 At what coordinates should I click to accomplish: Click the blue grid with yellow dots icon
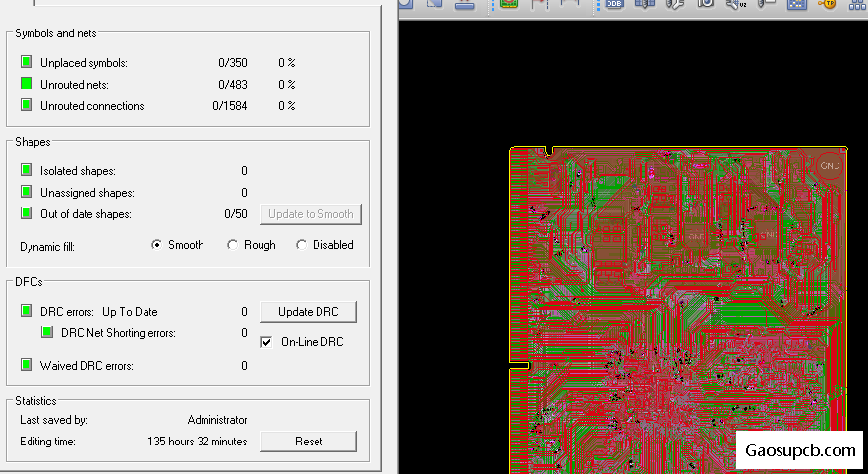tap(796, 3)
